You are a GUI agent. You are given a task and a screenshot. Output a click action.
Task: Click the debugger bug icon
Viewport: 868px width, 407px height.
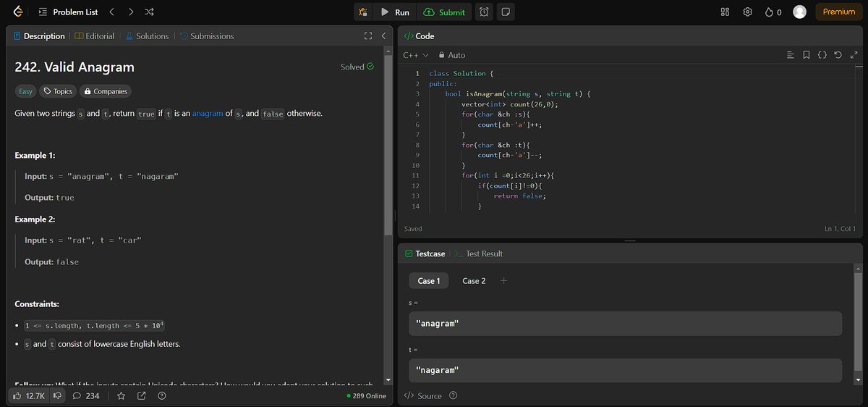(x=363, y=12)
